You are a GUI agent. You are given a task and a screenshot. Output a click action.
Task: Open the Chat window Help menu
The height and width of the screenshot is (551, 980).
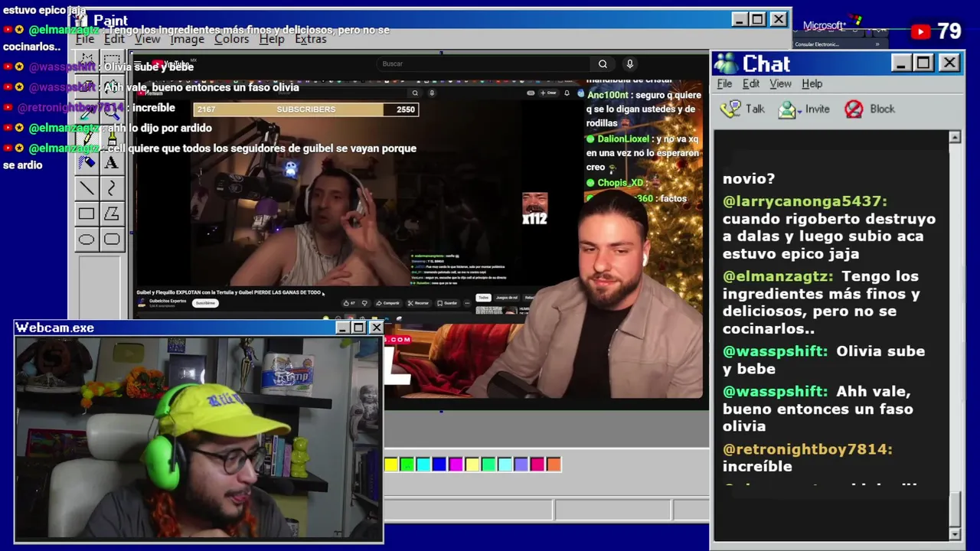[x=812, y=84]
